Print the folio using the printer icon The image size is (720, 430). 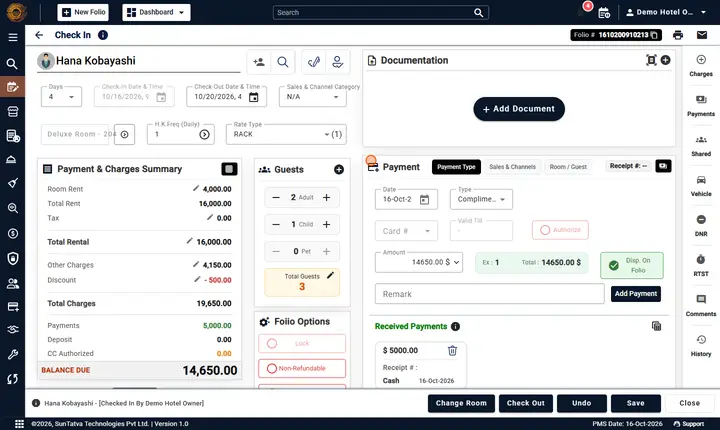pos(678,35)
